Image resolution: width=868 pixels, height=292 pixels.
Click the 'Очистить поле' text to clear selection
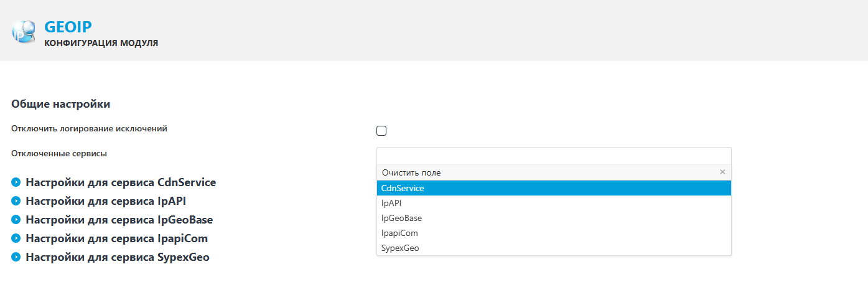pos(411,172)
